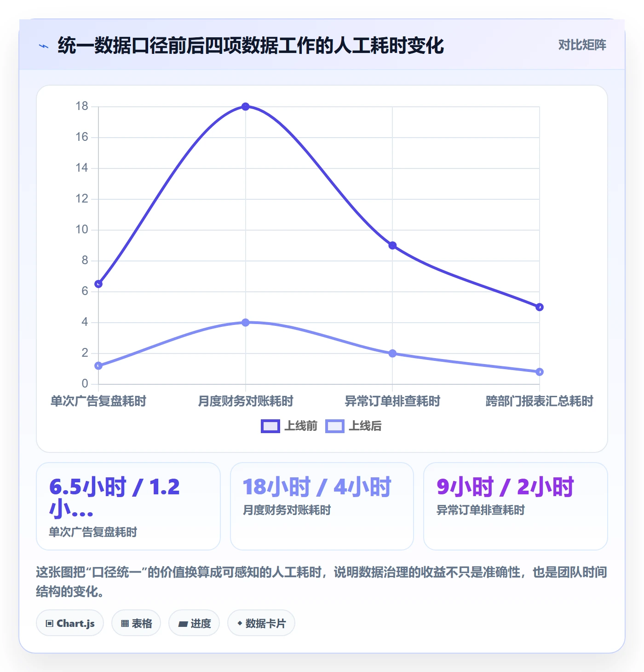Click the 月度财务对账耗时 x-axis label
This screenshot has height=672, width=644.
coord(246,401)
